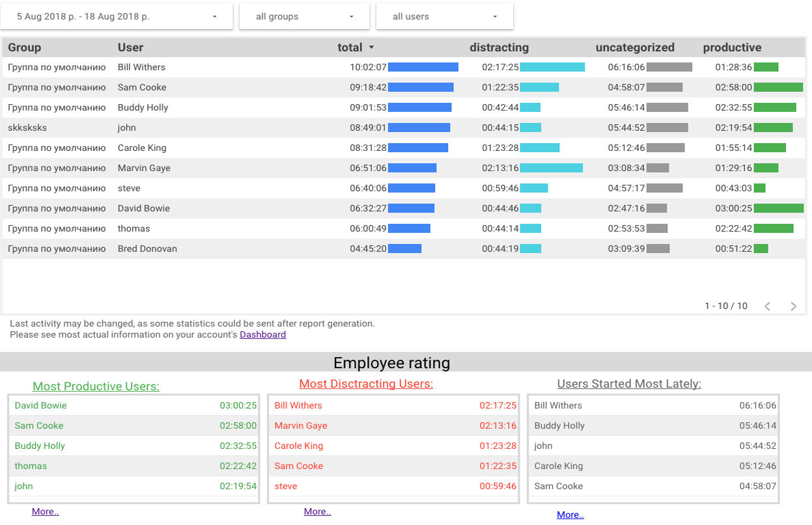Click David Bowie in Most Productive Users list
Screen dimensions: 812x525
(40, 405)
